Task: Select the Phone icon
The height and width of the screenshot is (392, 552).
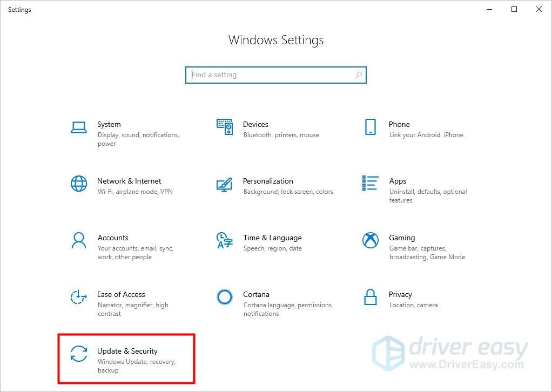Action: [371, 127]
